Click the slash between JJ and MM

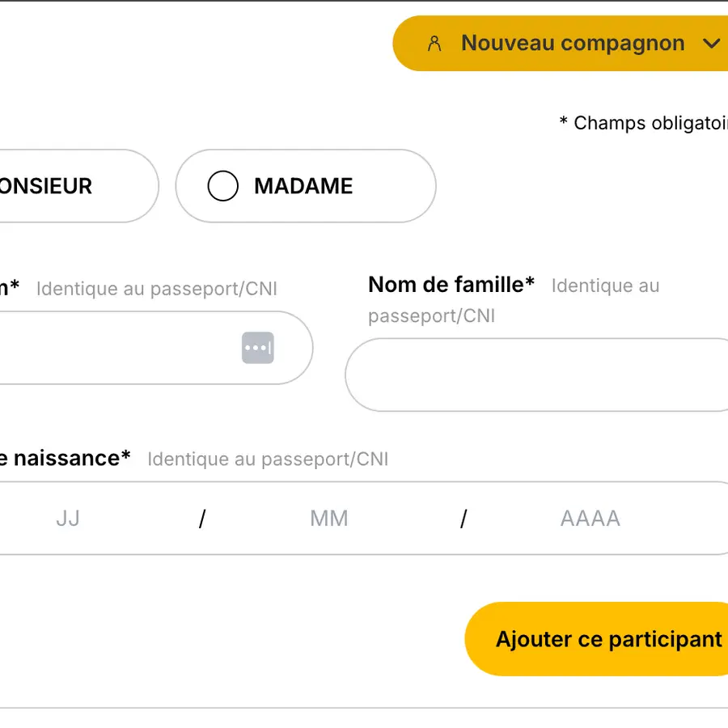click(202, 519)
